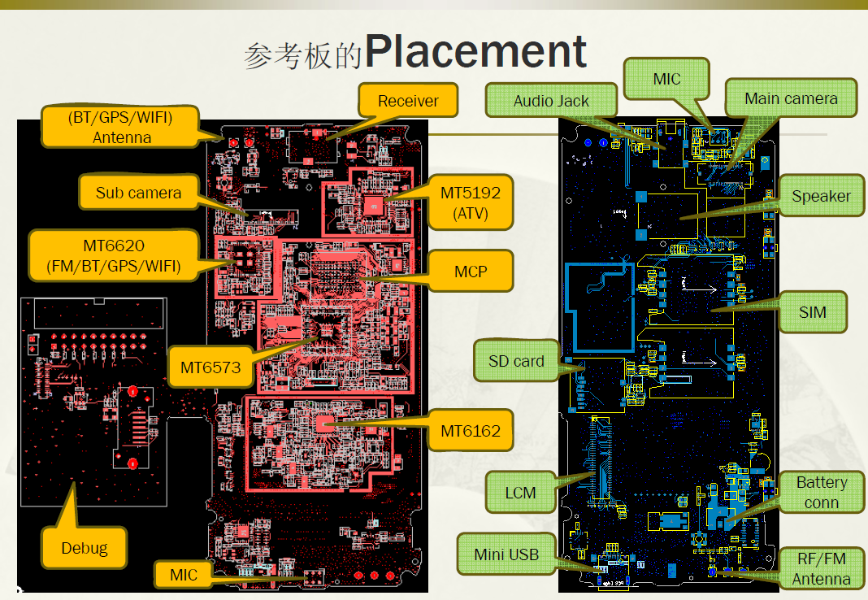
Task: Select the MT6162 callout label
Action: (471, 431)
